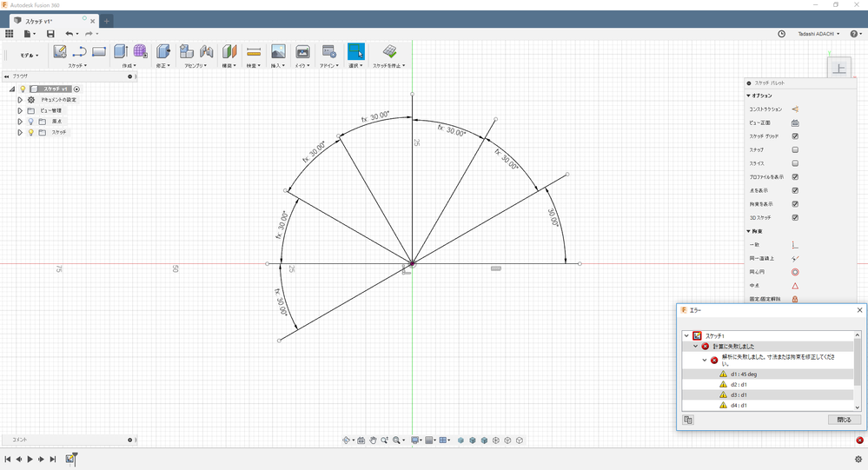Click the コンストラクション construction line icon
The height and width of the screenshot is (470, 868).
(x=795, y=109)
